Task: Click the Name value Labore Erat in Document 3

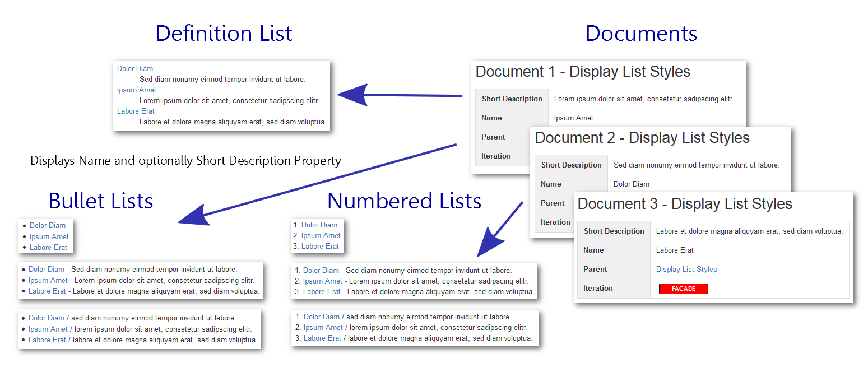Action: tap(675, 250)
